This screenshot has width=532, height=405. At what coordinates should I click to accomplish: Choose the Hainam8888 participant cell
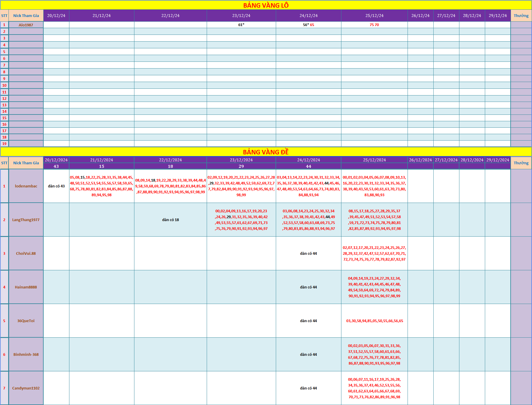(26, 287)
